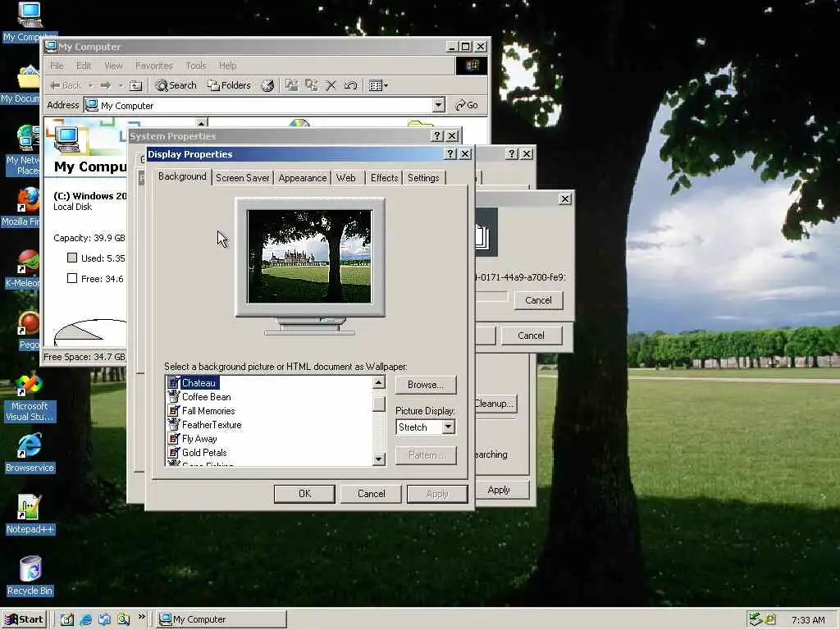Open the Views button in My Computer toolbar
Image resolution: width=840 pixels, height=630 pixels.
(378, 85)
